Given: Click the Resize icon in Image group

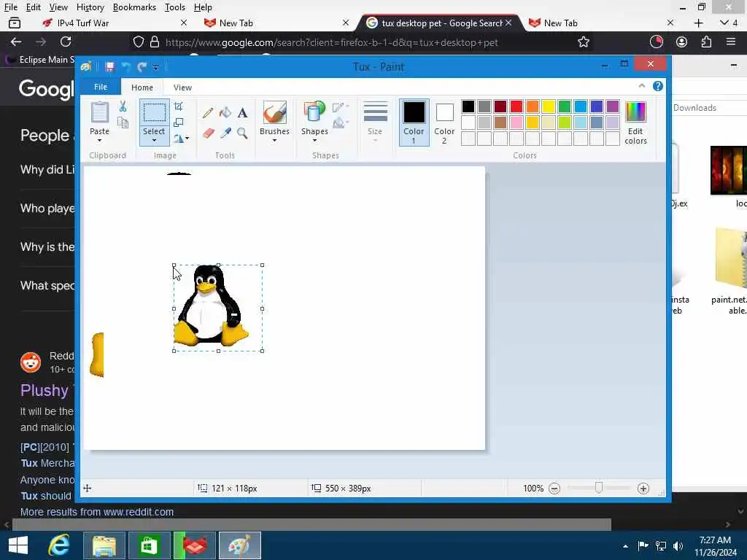Looking at the screenshot, I should point(179,122).
